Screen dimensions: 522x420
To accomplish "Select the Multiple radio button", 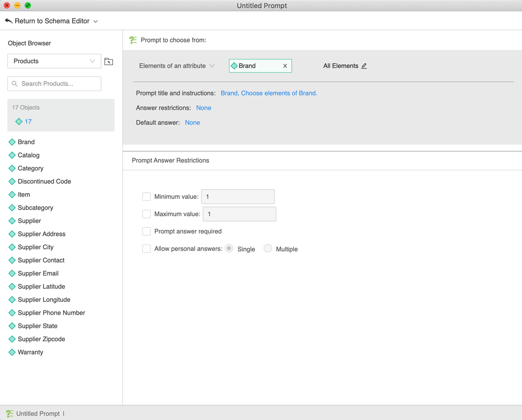I will [268, 249].
